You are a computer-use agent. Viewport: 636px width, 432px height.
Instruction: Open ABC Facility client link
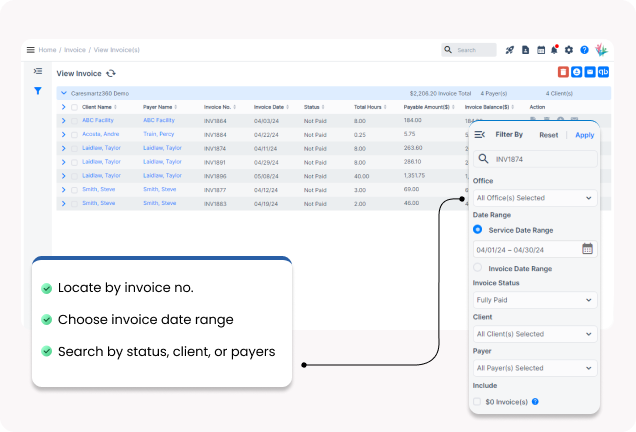tap(98, 120)
